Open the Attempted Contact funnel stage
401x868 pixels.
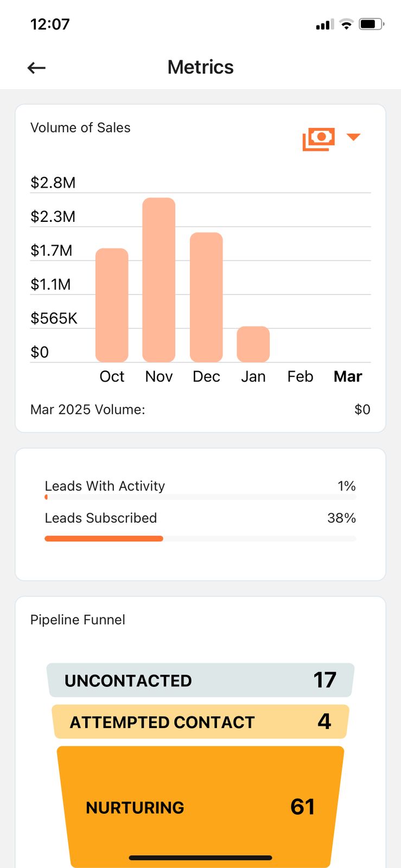point(200,722)
